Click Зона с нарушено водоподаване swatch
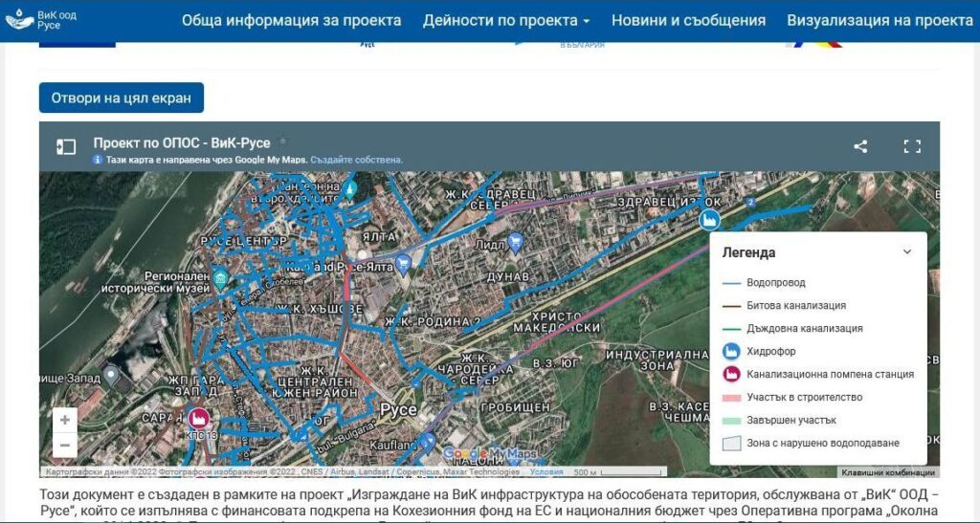The image size is (980, 523). tap(731, 444)
